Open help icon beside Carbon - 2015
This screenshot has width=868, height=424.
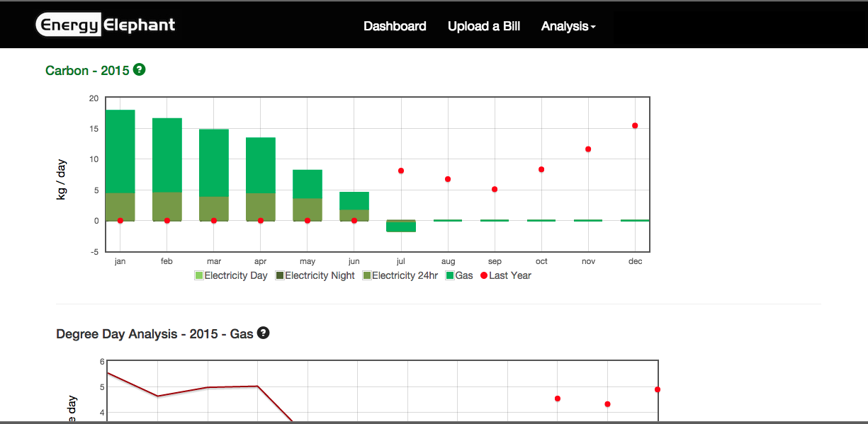(x=140, y=69)
